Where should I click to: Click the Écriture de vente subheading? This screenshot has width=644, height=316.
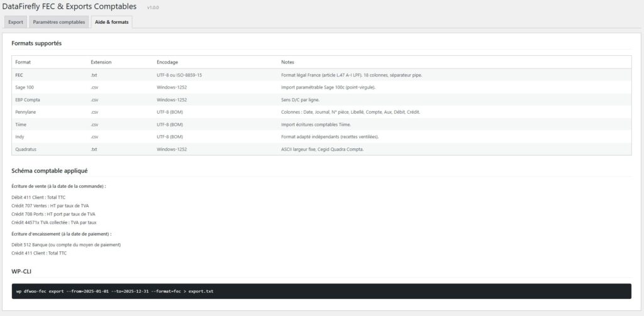tap(58, 186)
